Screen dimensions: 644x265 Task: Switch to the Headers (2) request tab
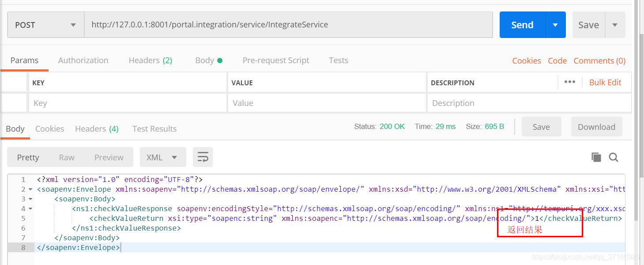150,60
